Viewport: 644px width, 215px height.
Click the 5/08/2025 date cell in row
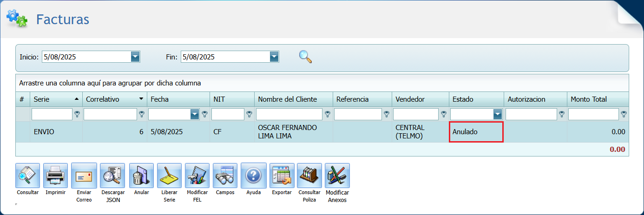(178, 132)
